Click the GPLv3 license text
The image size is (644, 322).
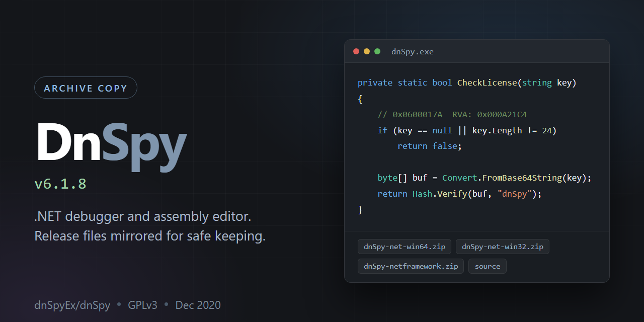pos(142,305)
